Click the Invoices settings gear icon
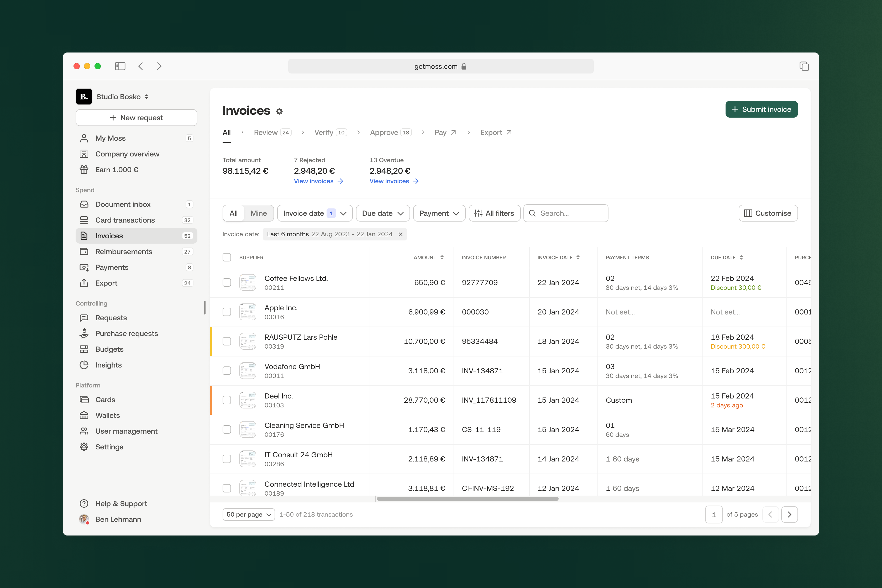This screenshot has width=882, height=588. [x=279, y=111]
